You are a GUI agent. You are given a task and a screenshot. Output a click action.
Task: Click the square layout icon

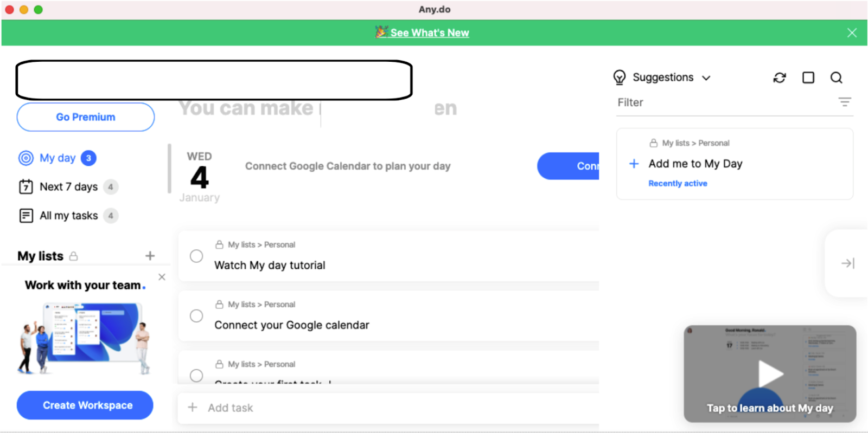(808, 77)
